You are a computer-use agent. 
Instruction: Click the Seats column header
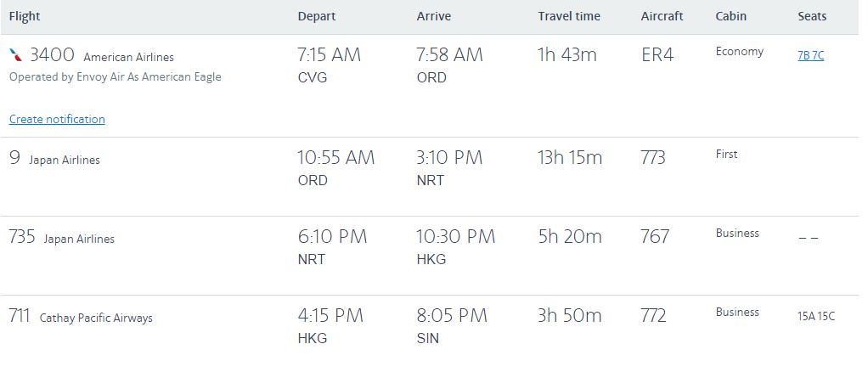tap(812, 16)
